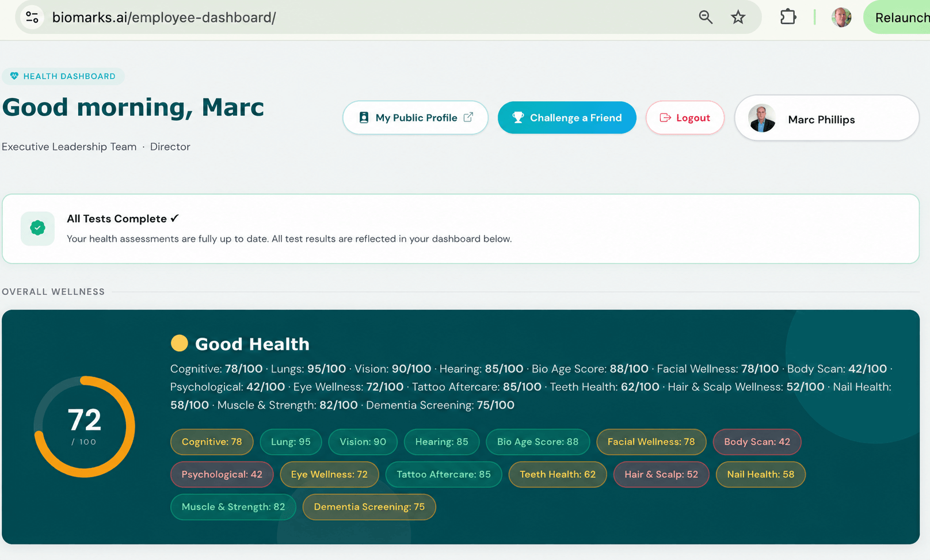Click the All Tests Complete heading
This screenshot has width=930, height=560.
[x=123, y=219]
